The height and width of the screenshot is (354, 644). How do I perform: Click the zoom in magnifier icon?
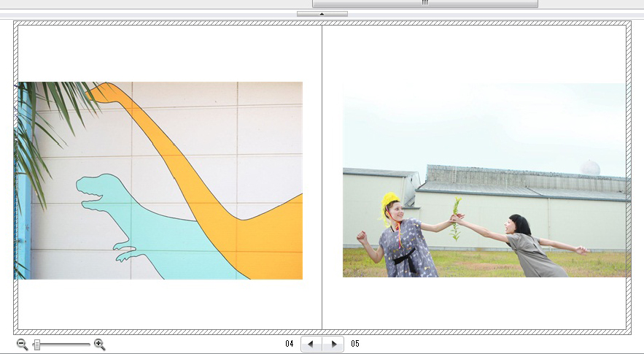click(x=99, y=345)
